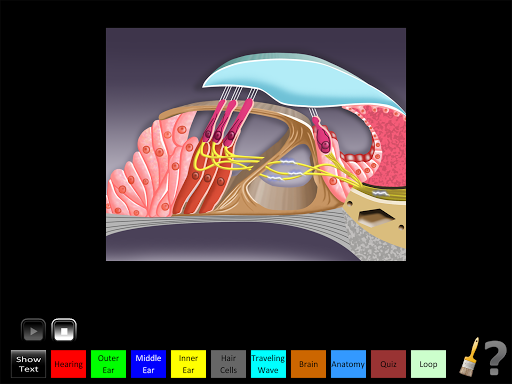Open the cyan Traveling Wave section
Viewport: 512px width, 384px height.
(268, 364)
